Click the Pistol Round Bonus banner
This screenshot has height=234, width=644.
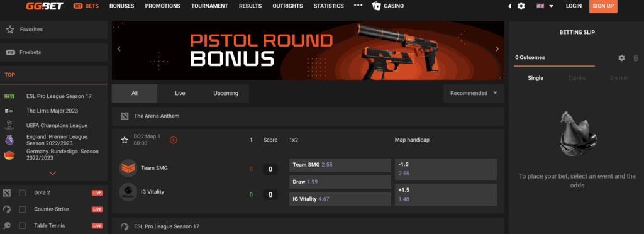[x=308, y=50]
